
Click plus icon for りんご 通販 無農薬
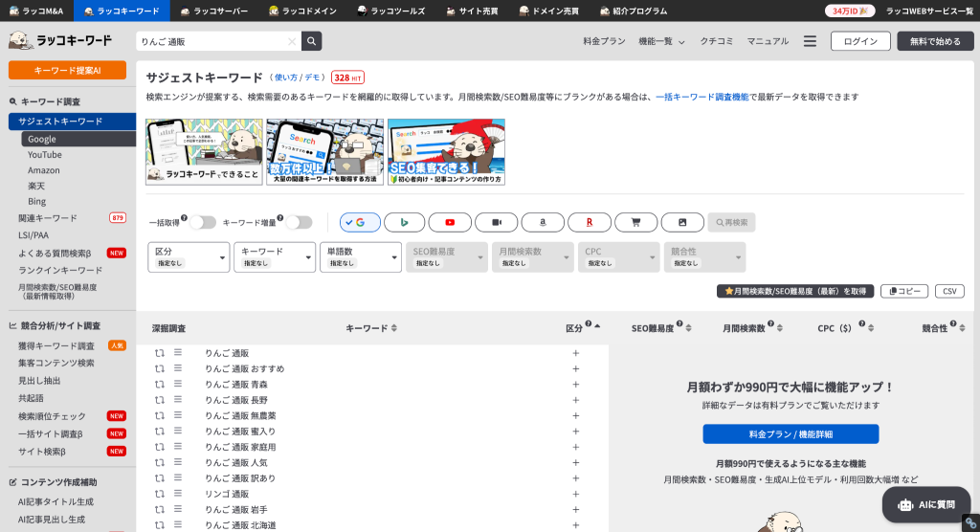(x=575, y=415)
